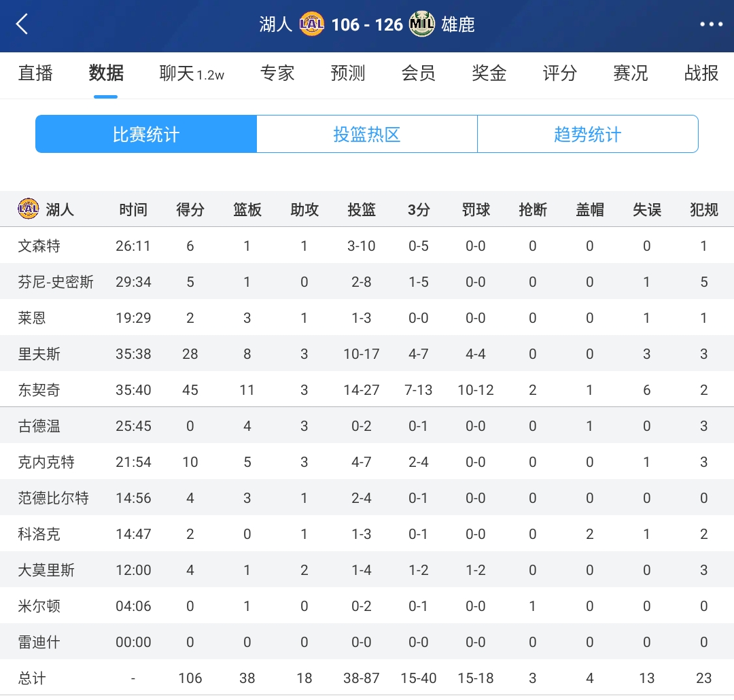Open the three-dot more options menu
Image resolution: width=734 pixels, height=700 pixels.
tap(711, 25)
